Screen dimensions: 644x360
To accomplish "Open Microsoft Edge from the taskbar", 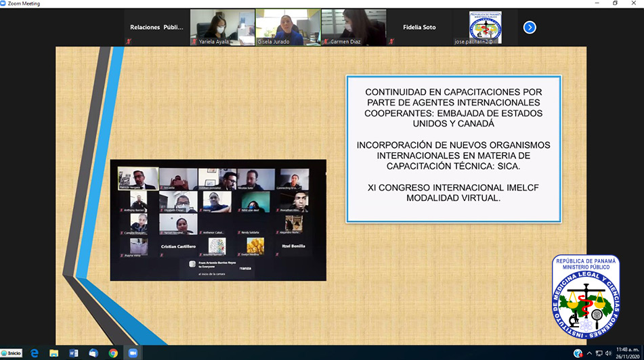I will coord(35,353).
